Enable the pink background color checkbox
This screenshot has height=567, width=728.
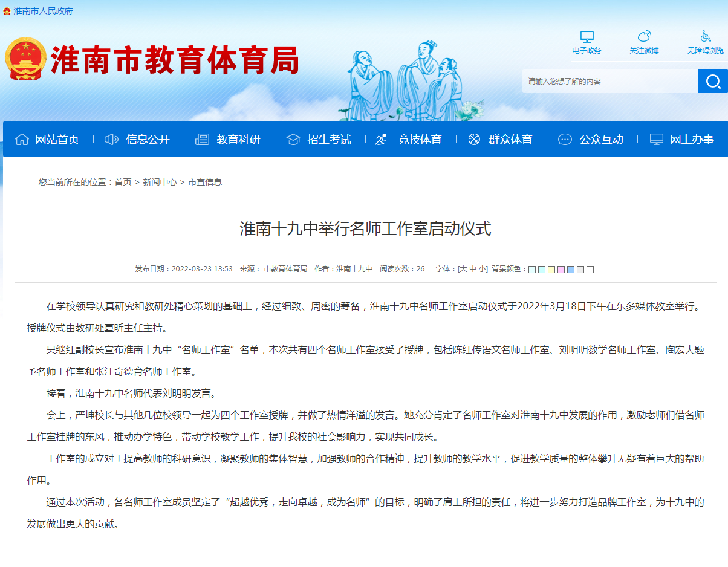[561, 269]
